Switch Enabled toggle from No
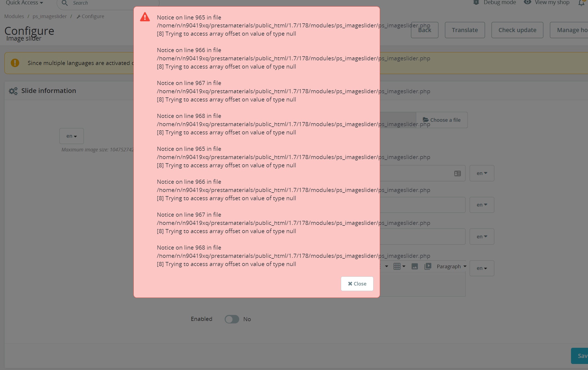This screenshot has width=588, height=370. coord(232,319)
